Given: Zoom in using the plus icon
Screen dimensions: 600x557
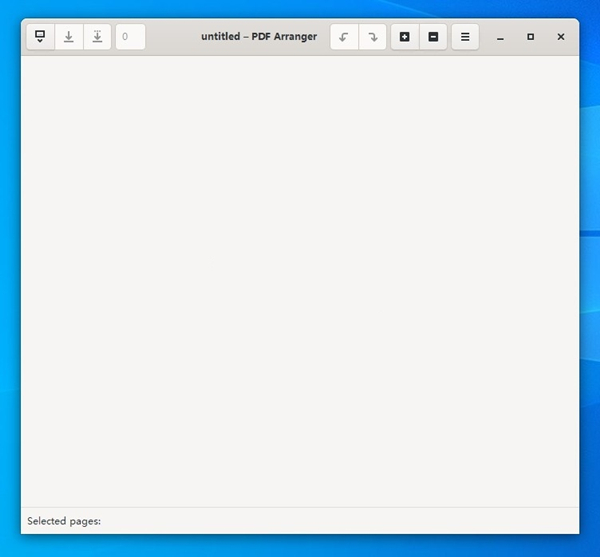Looking at the screenshot, I should pos(405,37).
